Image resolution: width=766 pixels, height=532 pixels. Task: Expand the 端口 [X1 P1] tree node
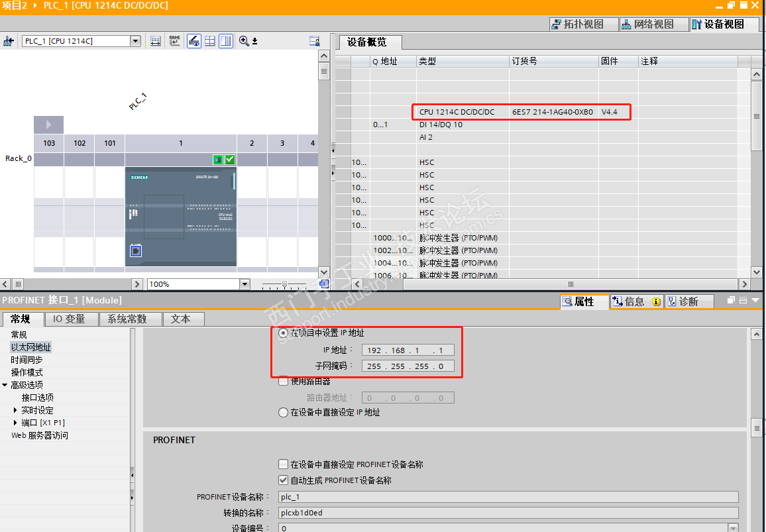(x=15, y=423)
